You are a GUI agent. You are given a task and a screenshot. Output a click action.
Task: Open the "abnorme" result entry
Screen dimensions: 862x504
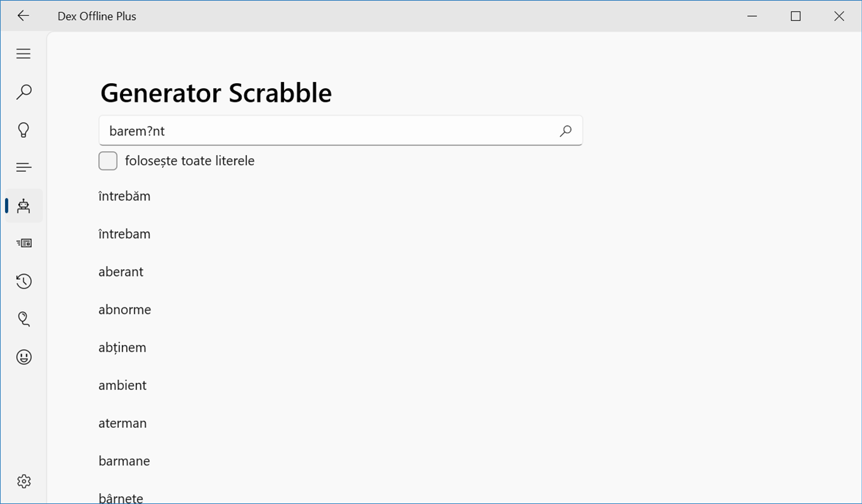[125, 310]
